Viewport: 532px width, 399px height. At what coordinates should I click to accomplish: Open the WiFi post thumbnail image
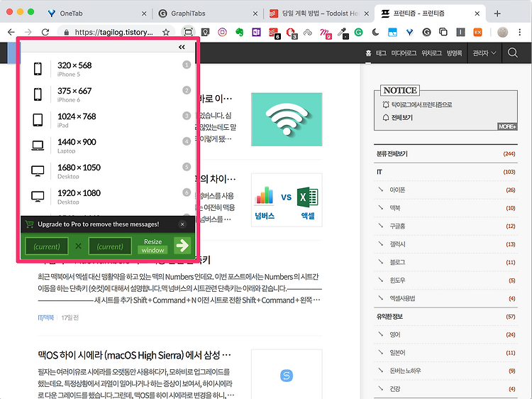[x=287, y=119]
